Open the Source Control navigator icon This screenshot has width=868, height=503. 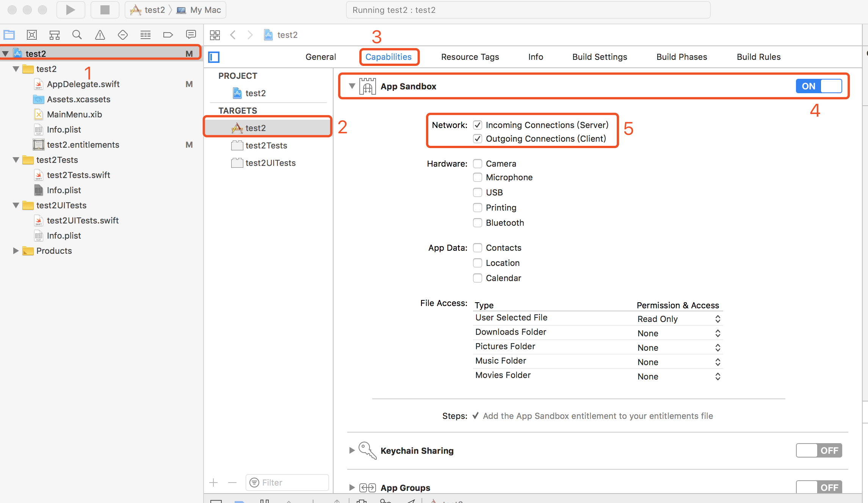32,35
